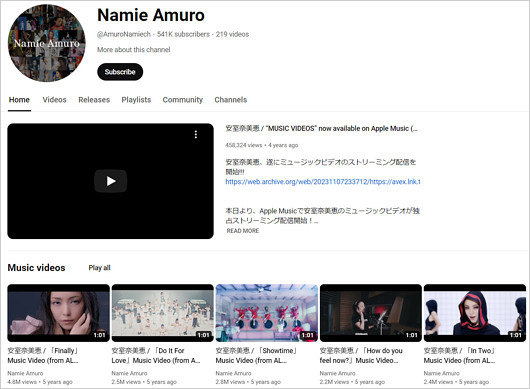Go to the Channels tab
This screenshot has width=530, height=389.
[231, 100]
